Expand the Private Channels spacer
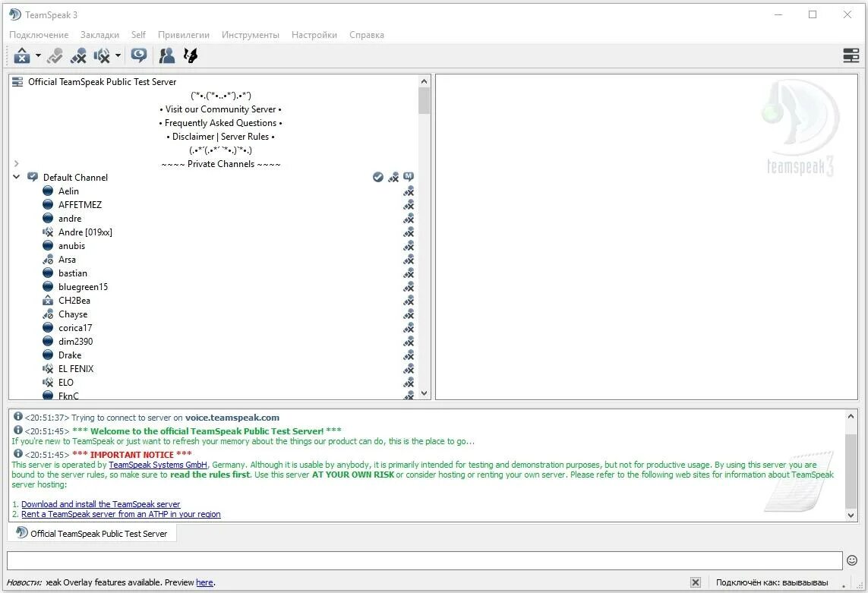This screenshot has height=593, width=868. [x=17, y=163]
